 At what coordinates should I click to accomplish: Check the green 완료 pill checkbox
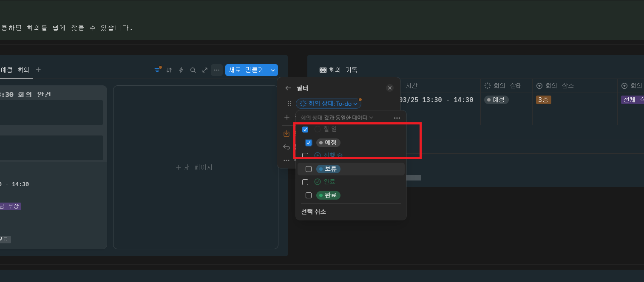point(309,195)
